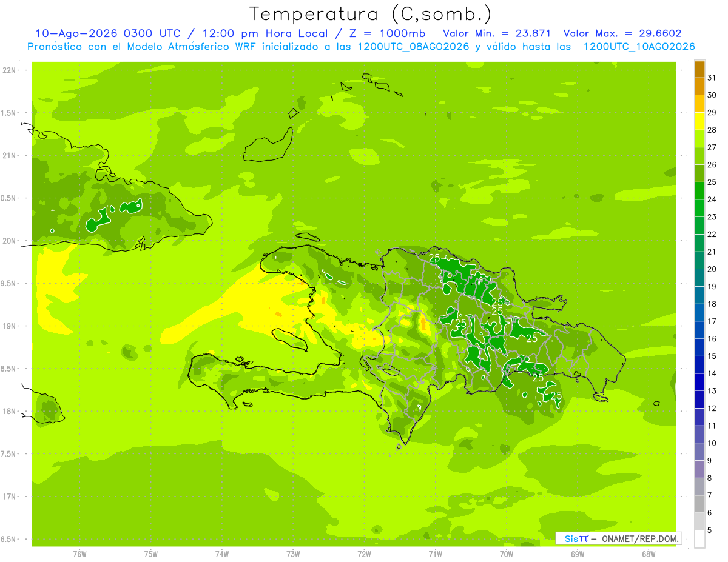Image resolution: width=728 pixels, height=562 pixels.
Task: Click the green legend swatch between 24 and 25
Action: (x=699, y=190)
